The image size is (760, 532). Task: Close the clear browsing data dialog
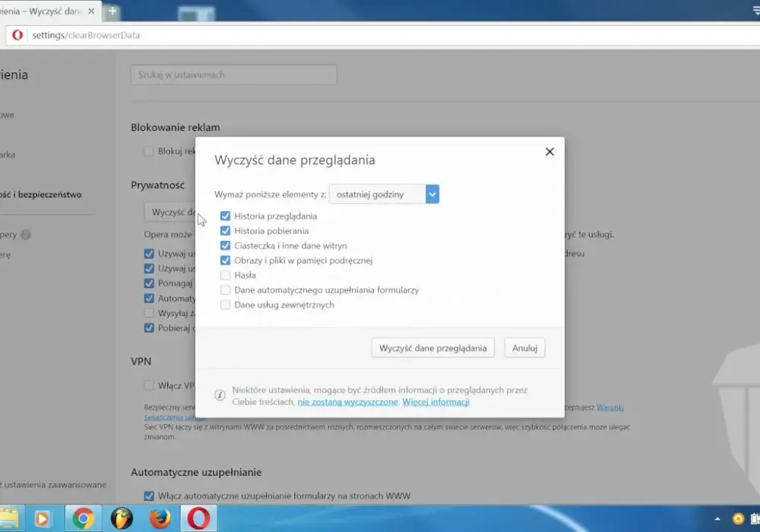549,152
